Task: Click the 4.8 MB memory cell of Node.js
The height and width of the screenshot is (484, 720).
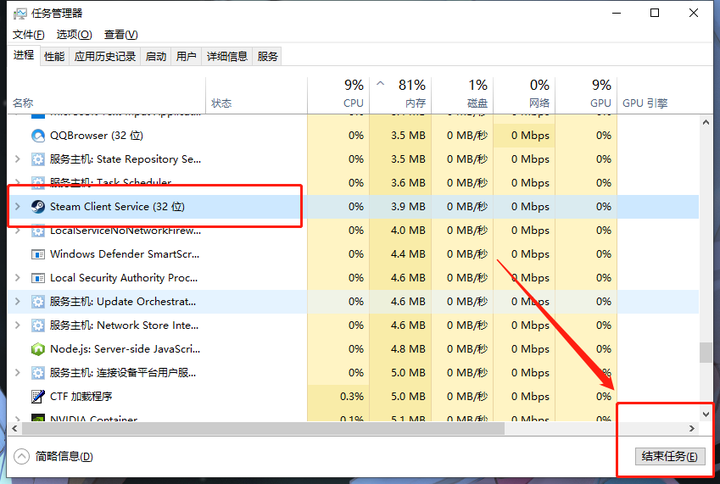Action: pyautogui.click(x=400, y=349)
